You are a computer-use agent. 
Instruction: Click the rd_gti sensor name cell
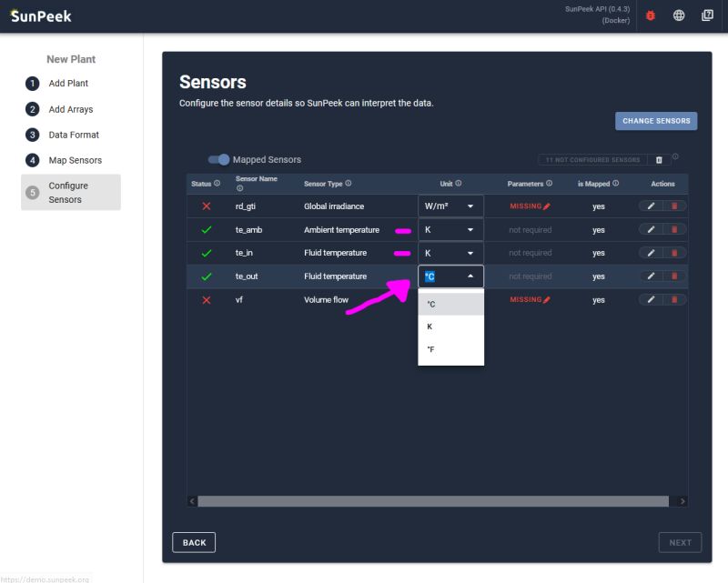pyautogui.click(x=245, y=206)
